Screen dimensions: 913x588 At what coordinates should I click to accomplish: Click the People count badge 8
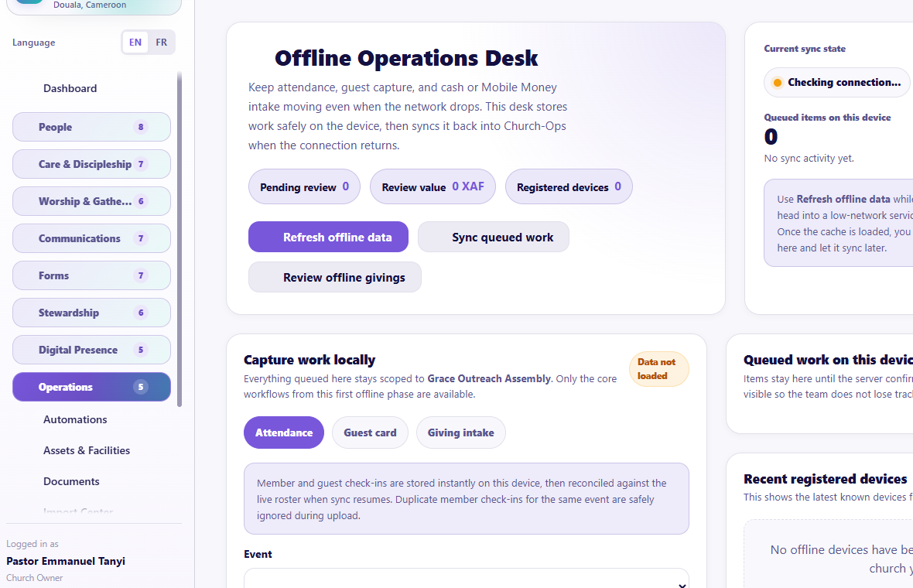(140, 127)
